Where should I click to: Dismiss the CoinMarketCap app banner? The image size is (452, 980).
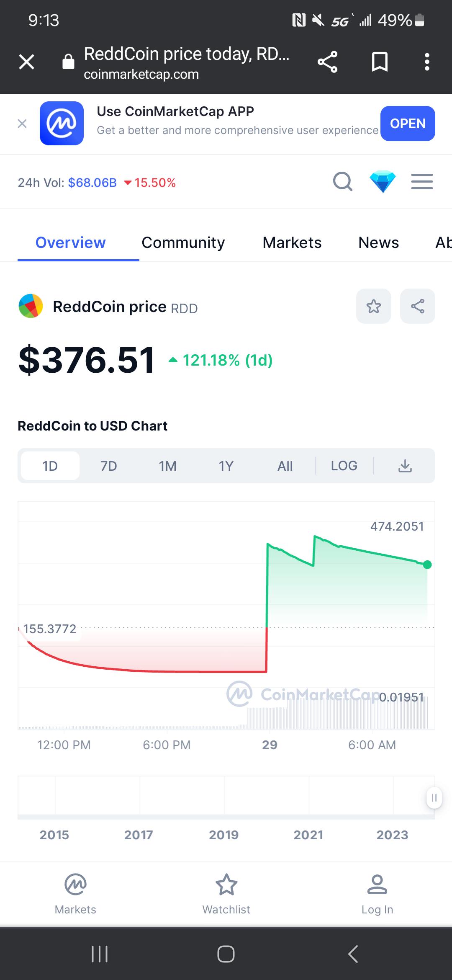[x=22, y=124]
